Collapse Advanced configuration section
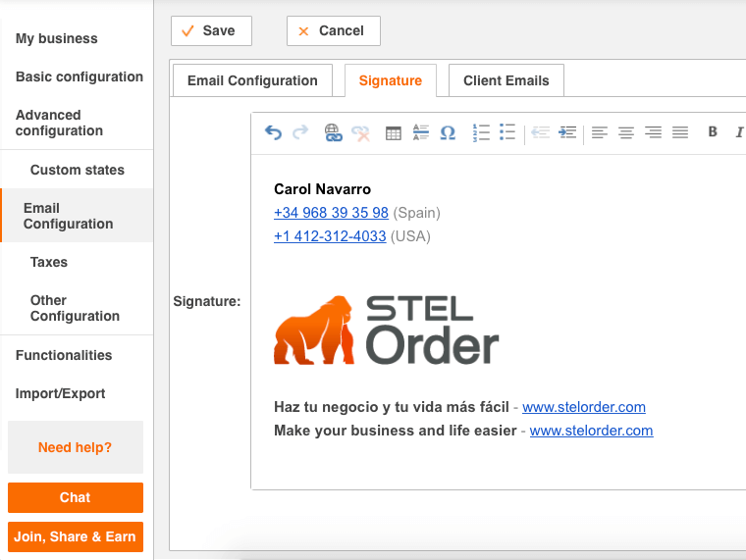Viewport: 746px width, 560px height. [59, 123]
